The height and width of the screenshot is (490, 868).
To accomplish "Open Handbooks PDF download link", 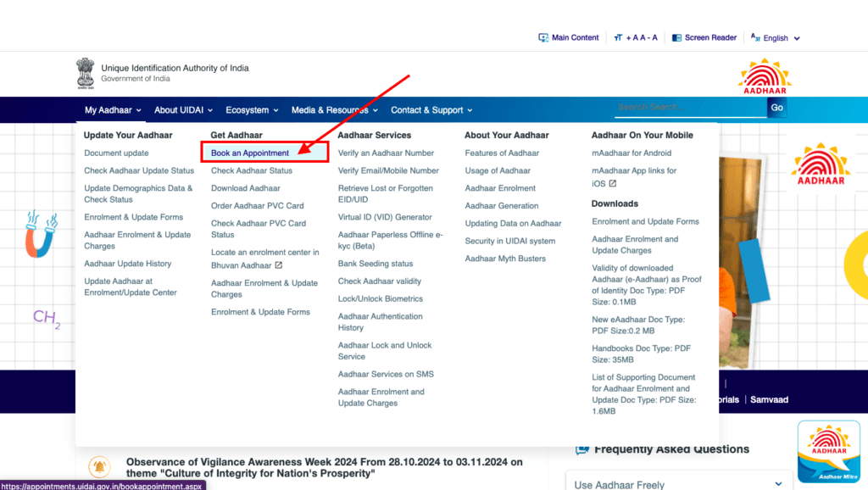I will point(641,354).
